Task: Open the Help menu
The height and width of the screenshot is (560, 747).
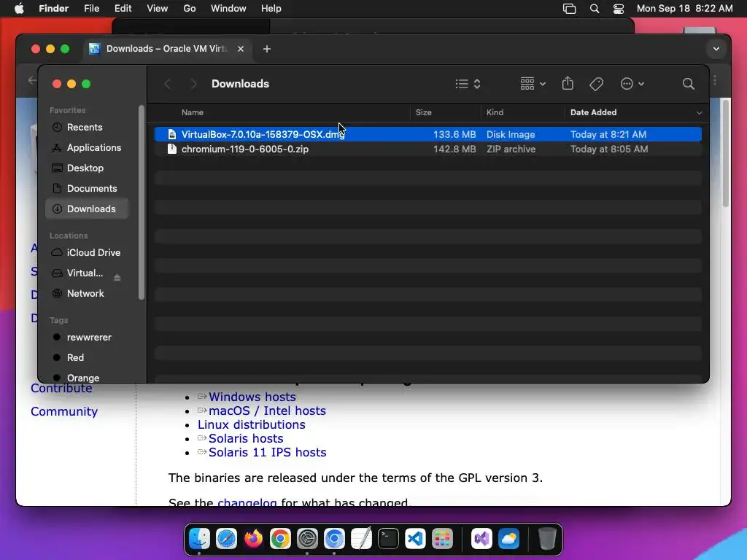Action: click(x=271, y=9)
